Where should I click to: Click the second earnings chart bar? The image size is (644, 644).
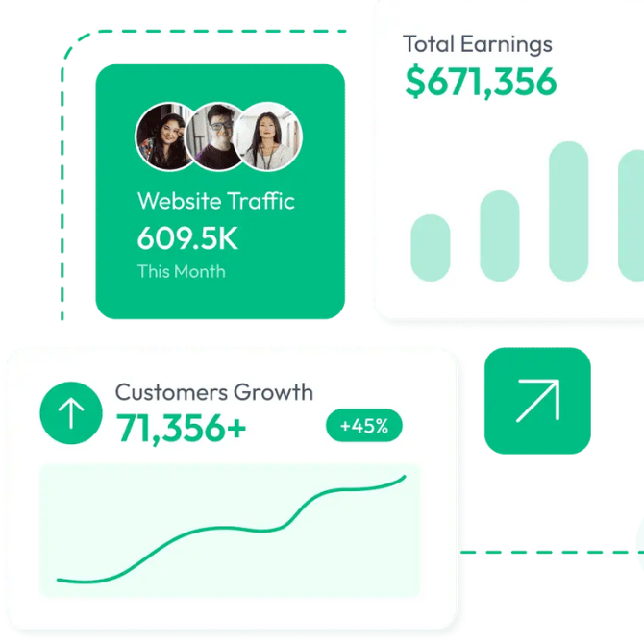pyautogui.click(x=499, y=235)
